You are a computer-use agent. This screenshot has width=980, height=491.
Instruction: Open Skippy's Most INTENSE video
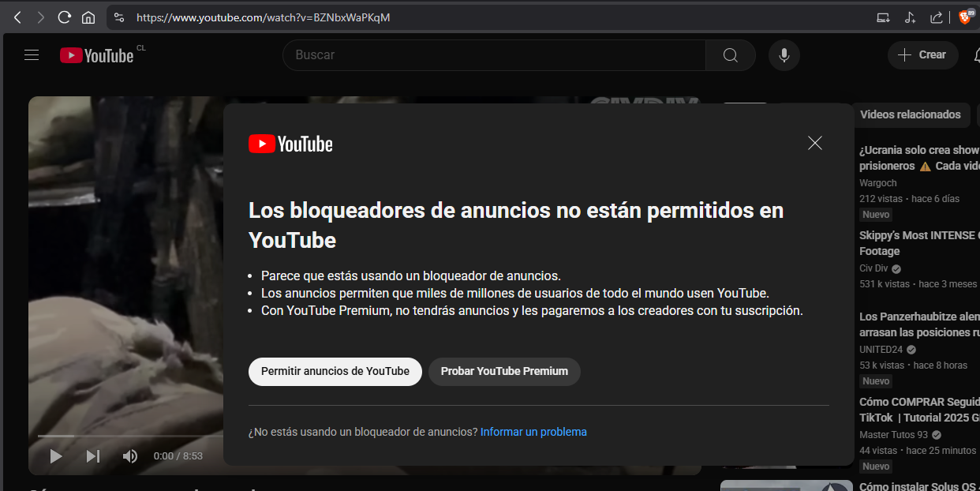click(x=919, y=243)
